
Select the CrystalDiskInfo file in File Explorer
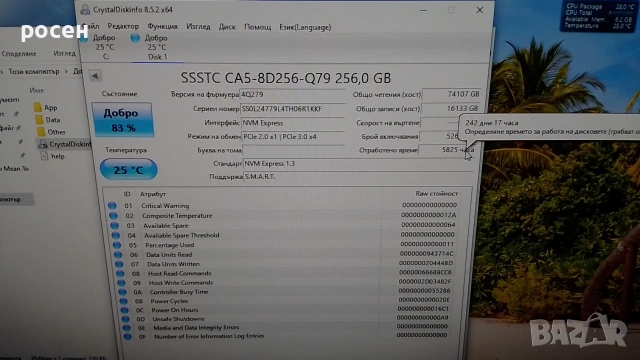click(64, 144)
